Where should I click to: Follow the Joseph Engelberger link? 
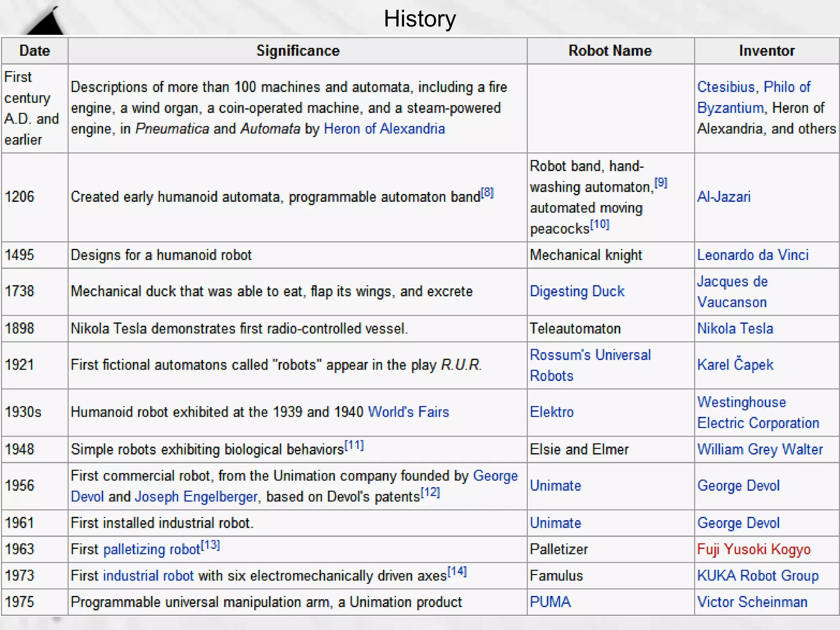196,497
